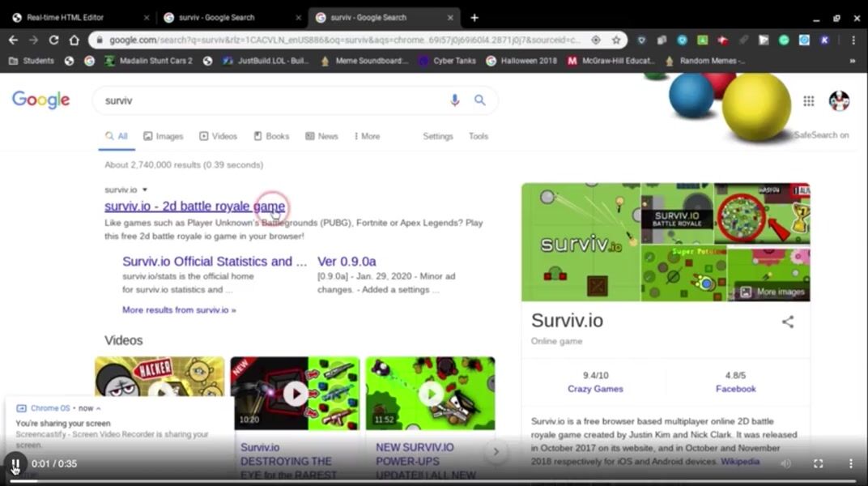Viewport: 868px width, 486px height.
Task: Click the share icon beside Surviv.io
Action: [787, 322]
